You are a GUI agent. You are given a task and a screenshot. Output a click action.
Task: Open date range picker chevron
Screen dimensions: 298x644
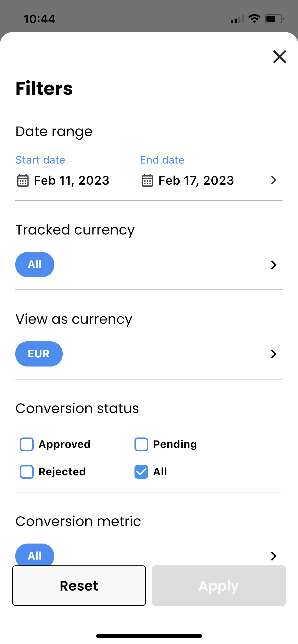(274, 180)
